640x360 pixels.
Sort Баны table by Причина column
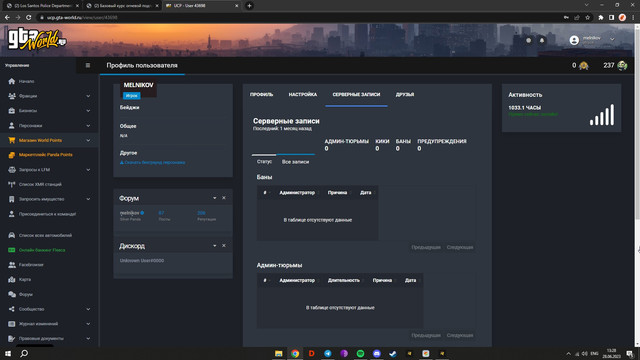tap(338, 193)
